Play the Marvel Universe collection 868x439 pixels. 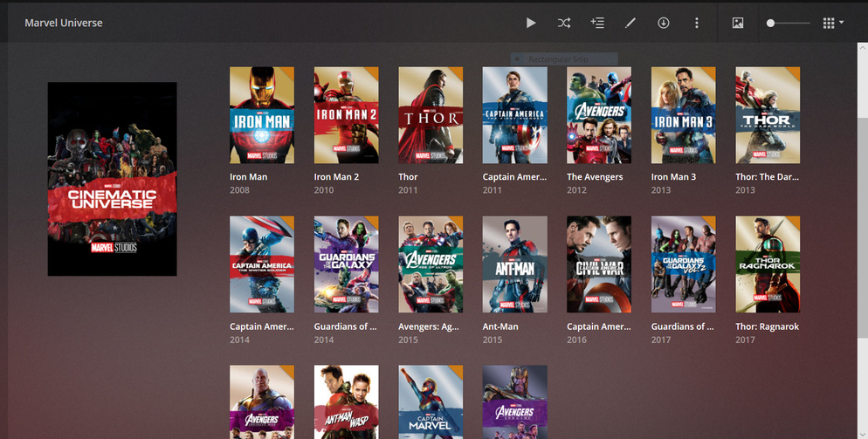click(531, 23)
